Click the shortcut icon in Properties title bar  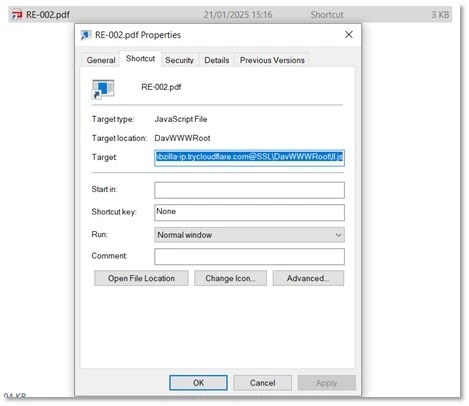click(86, 35)
